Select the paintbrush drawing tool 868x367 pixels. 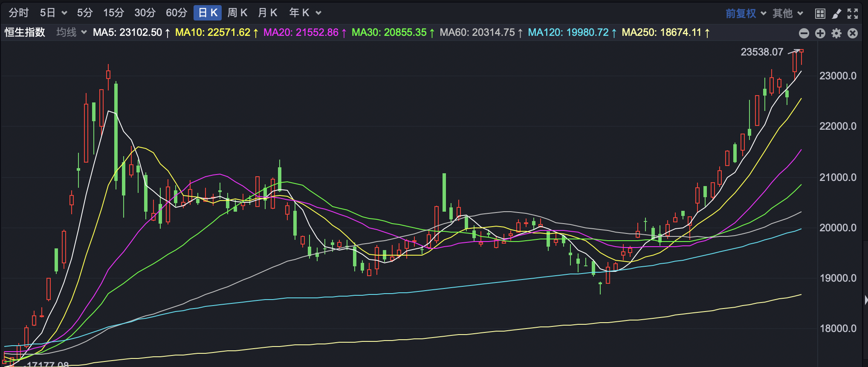point(836,14)
